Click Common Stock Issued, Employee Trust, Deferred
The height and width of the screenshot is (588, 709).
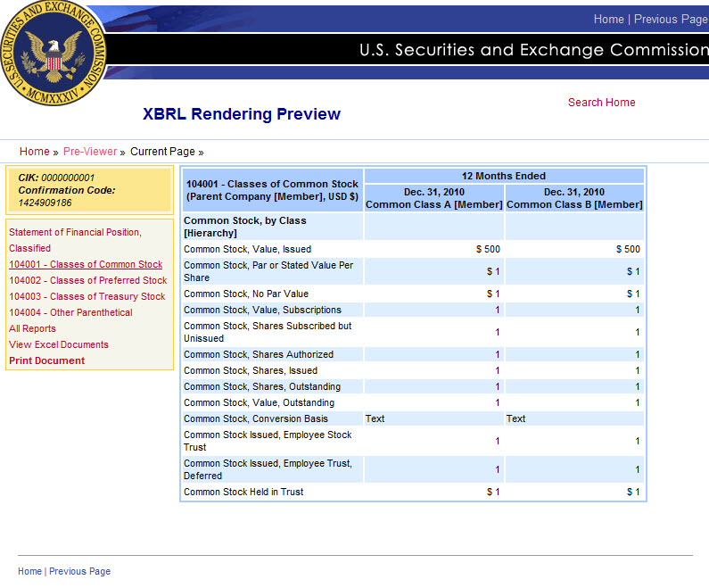point(268,469)
